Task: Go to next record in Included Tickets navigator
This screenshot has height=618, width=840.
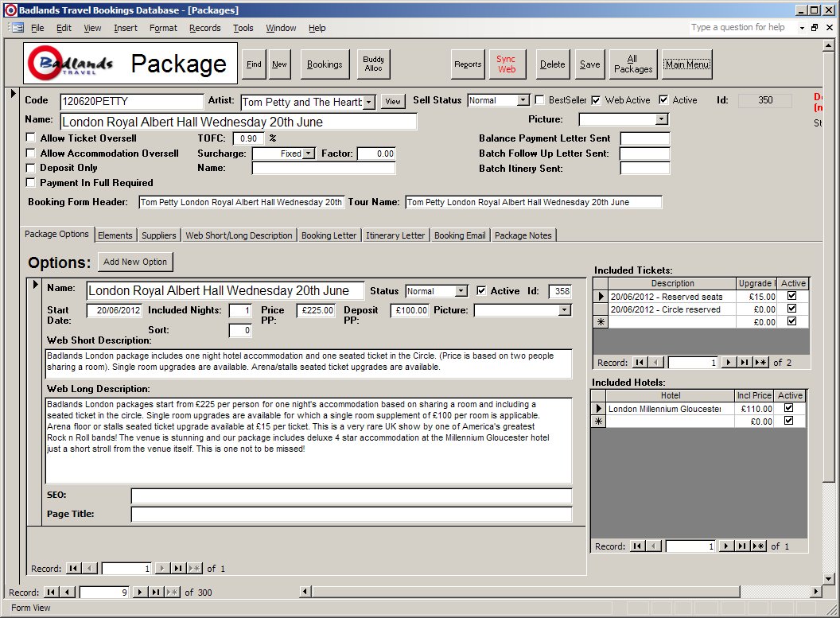Action: click(728, 363)
